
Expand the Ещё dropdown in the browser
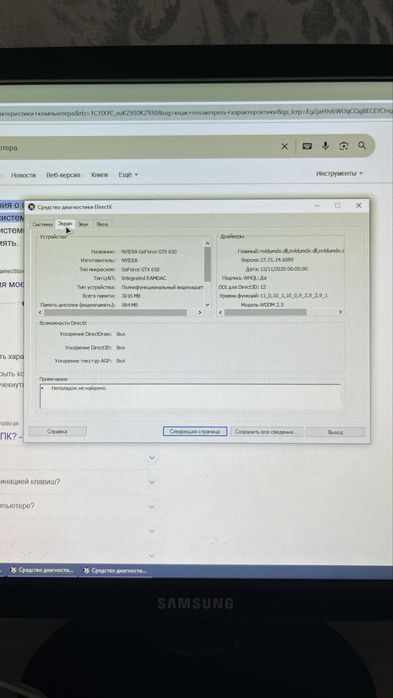[x=128, y=175]
